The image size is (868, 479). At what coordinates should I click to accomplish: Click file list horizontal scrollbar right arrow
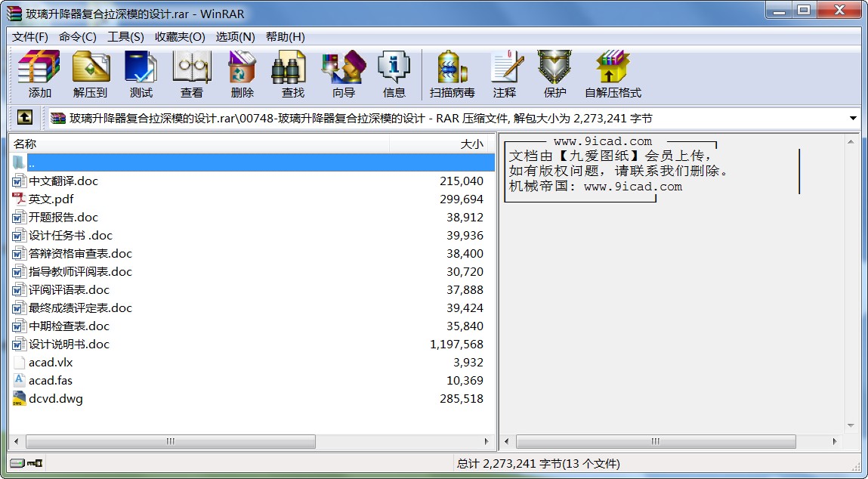click(487, 441)
